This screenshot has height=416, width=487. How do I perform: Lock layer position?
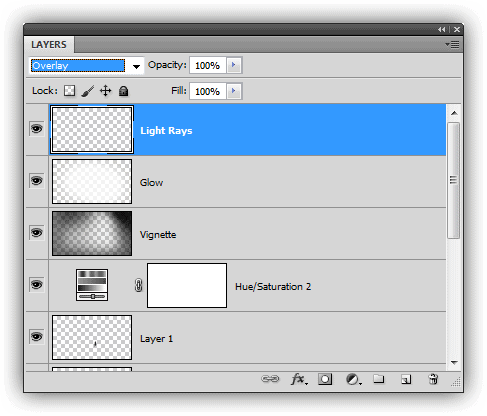[x=106, y=91]
